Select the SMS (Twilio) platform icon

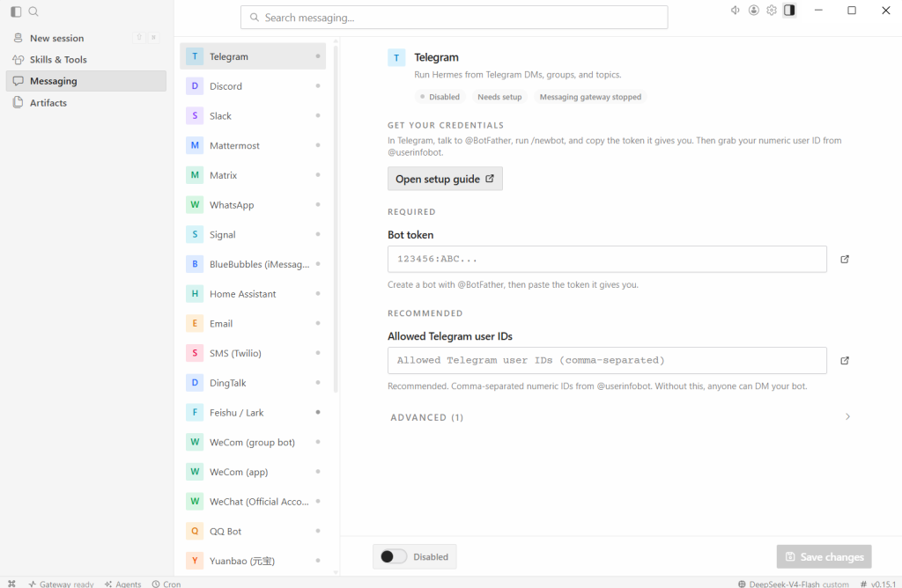coord(195,353)
